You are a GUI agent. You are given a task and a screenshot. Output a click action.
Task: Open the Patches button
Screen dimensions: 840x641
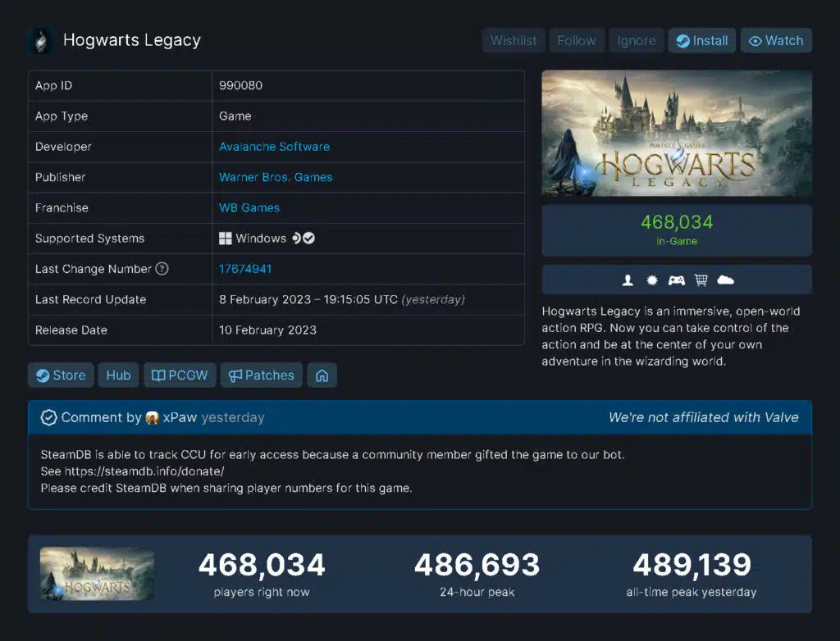[262, 375]
